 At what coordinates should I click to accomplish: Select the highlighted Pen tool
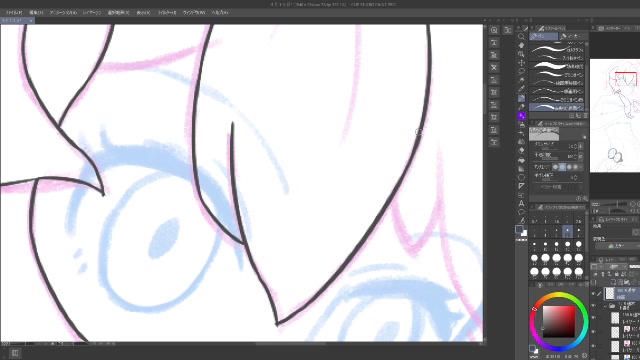[x=521, y=98]
